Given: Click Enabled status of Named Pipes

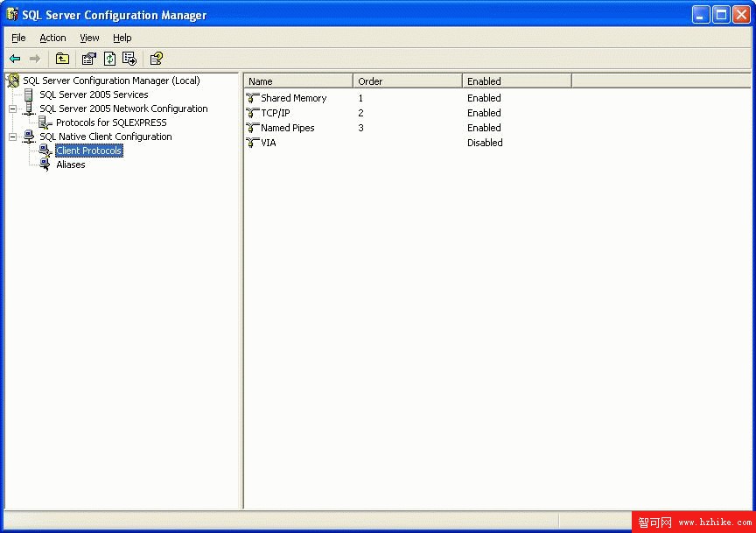Looking at the screenshot, I should coord(484,128).
